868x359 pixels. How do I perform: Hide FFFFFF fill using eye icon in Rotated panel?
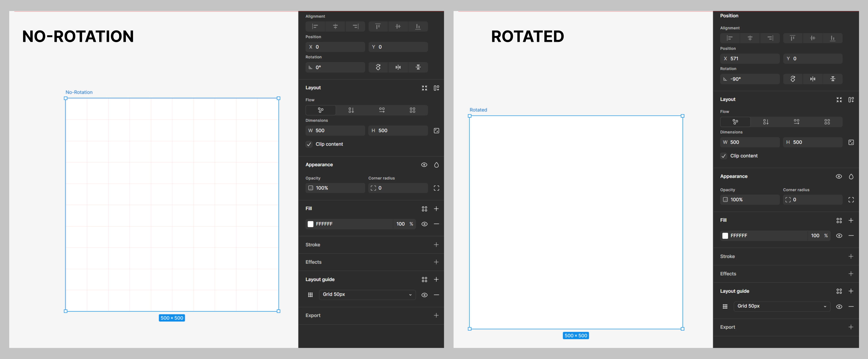click(839, 236)
